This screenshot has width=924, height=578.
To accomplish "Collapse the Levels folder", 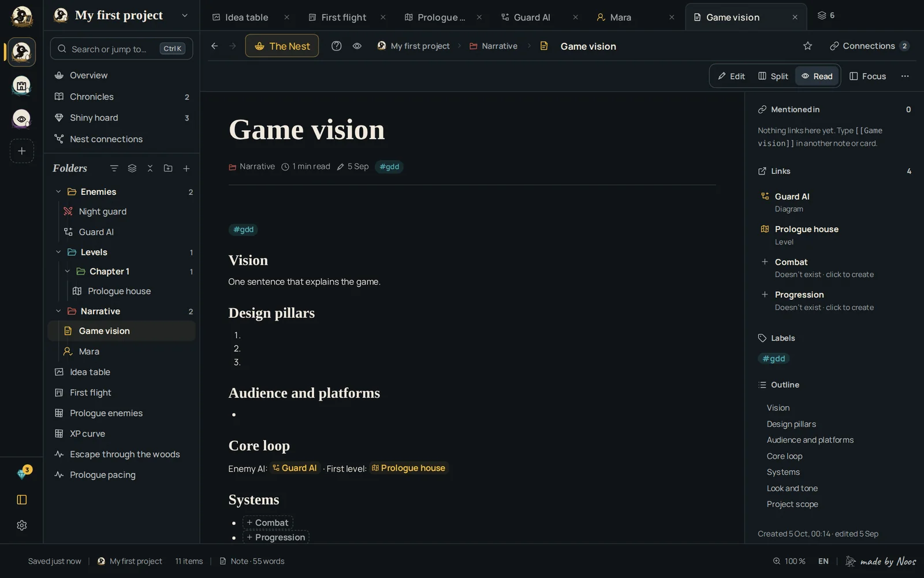I will (x=58, y=253).
